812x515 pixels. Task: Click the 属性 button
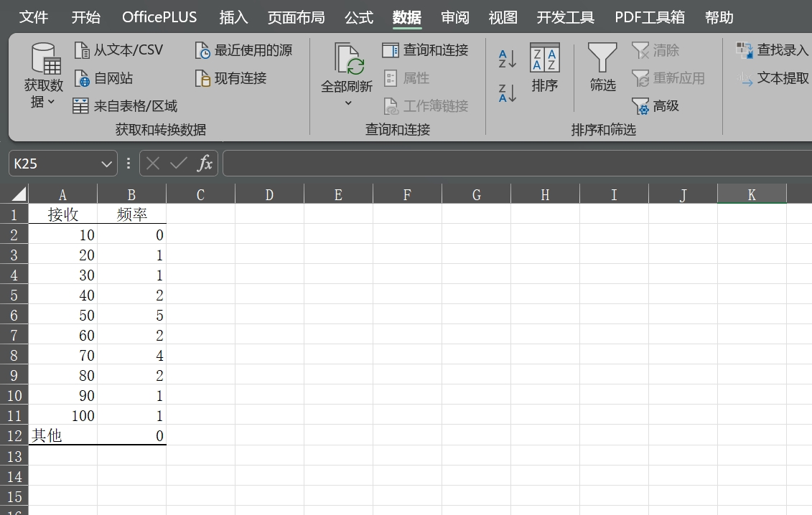coord(407,78)
